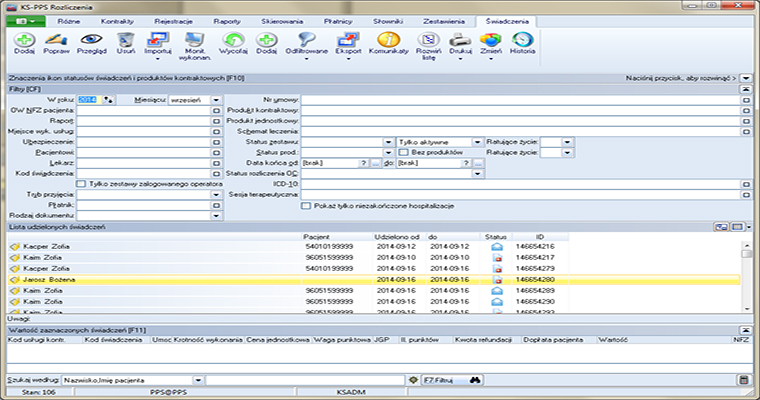Enable Tylko zestawy zalogowanego operatora checkbox
This screenshot has height=400, width=760.
(81, 183)
